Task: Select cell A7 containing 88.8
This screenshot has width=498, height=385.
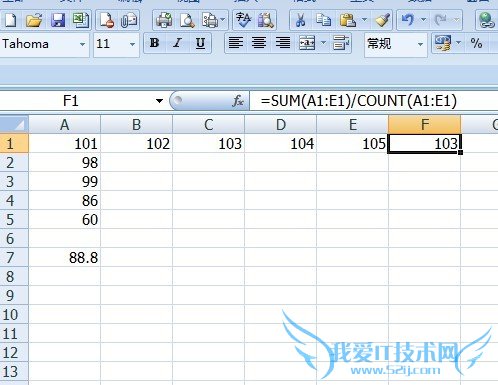Action: coord(65,258)
